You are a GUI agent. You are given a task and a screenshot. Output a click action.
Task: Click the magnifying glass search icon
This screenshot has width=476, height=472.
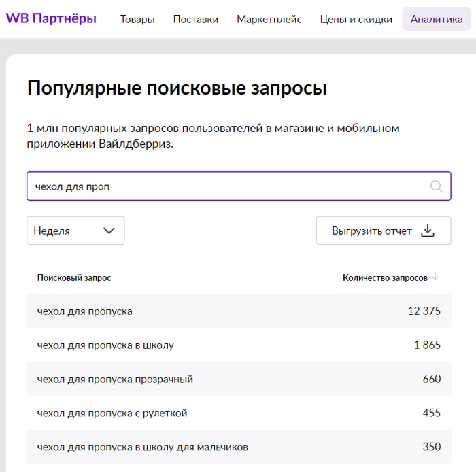436,186
